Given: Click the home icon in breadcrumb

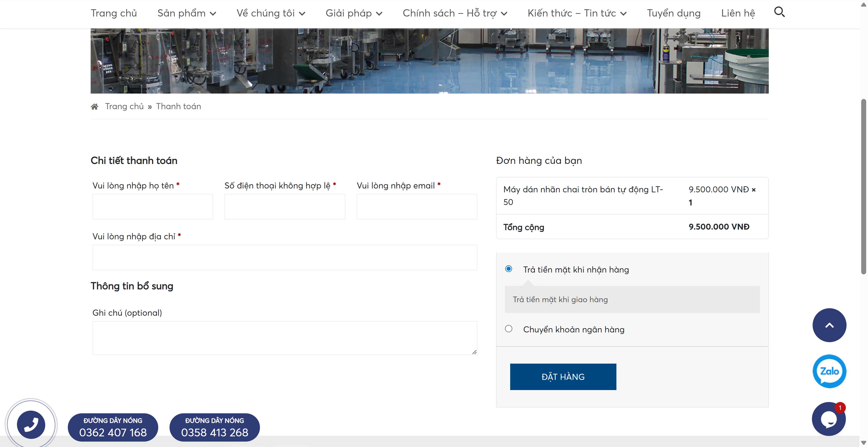Looking at the screenshot, I should (x=94, y=107).
